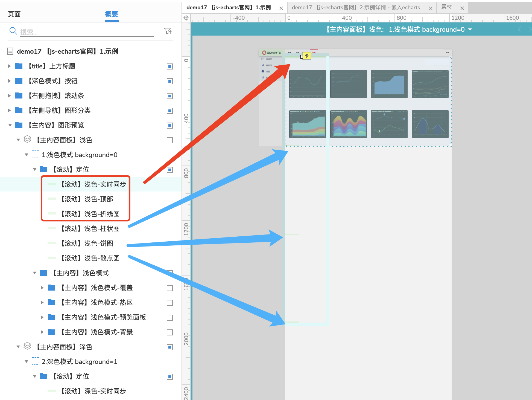532x400 pixels.
Task: Click folder icon of 【主内容】浅色模式-热区
Action: [x=52, y=302]
